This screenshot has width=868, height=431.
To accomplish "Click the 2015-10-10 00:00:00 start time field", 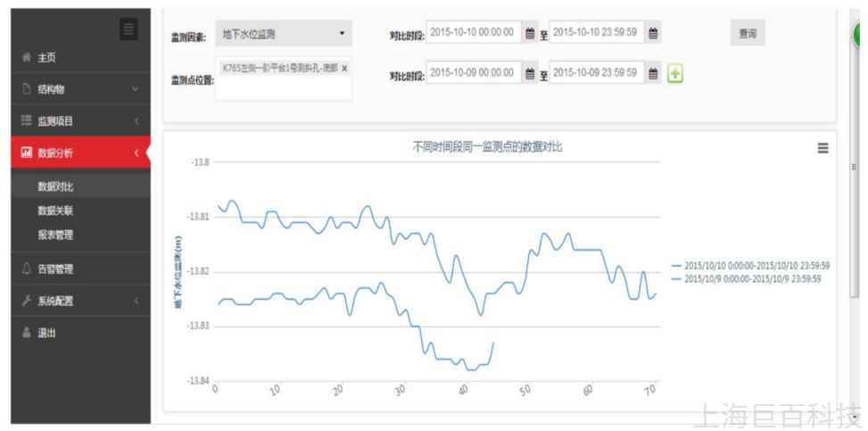I will pyautogui.click(x=473, y=33).
